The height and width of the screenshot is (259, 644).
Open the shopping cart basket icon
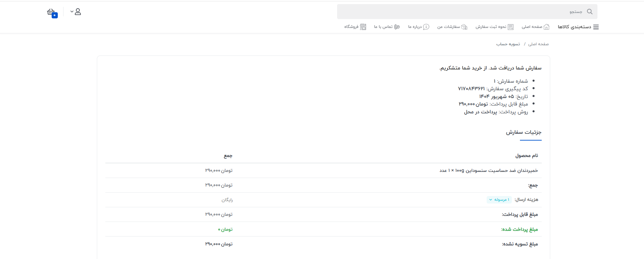pyautogui.click(x=50, y=12)
